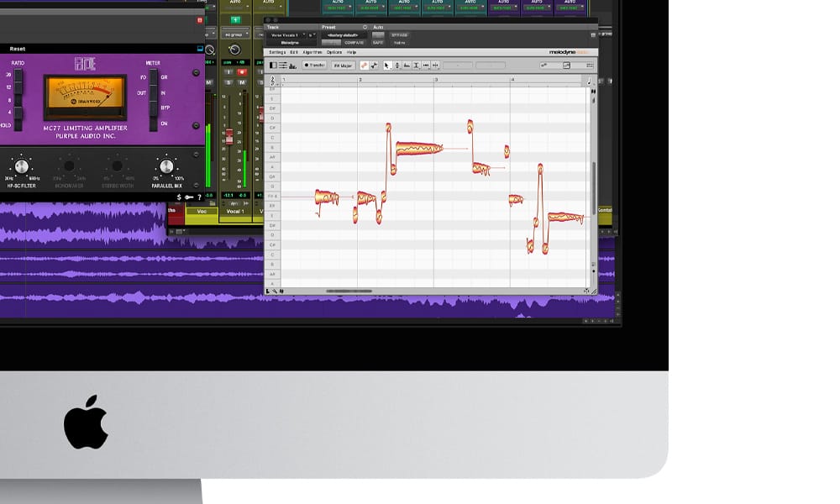Image resolution: width=840 pixels, height=504 pixels.
Task: Open Melodyne bar-graph view icon
Action: [292, 66]
